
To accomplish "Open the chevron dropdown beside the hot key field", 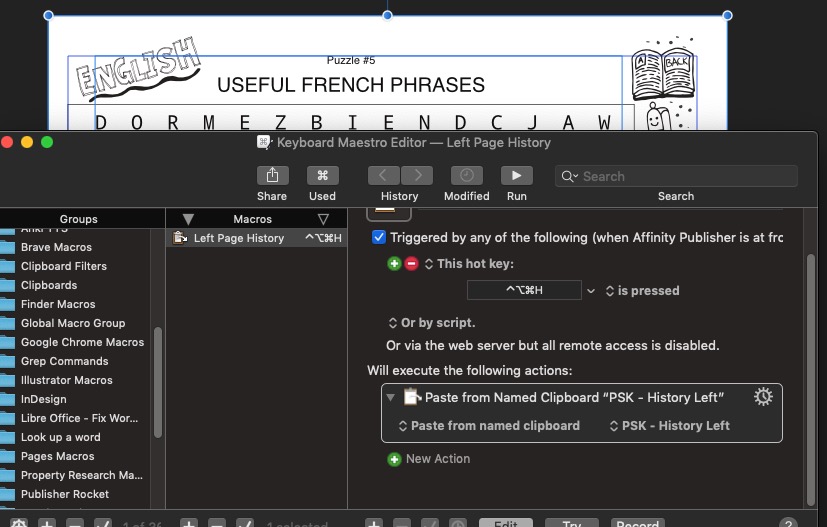I will pos(591,291).
